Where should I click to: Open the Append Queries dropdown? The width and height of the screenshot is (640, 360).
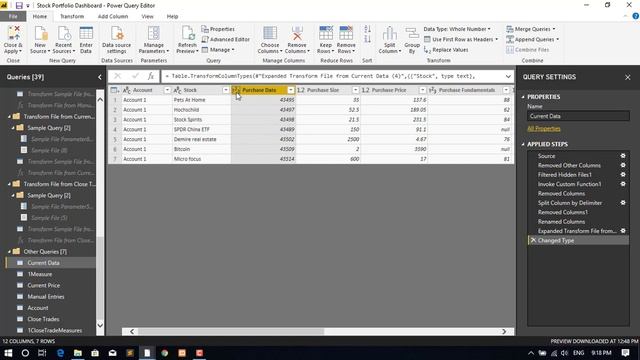pyautogui.click(x=533, y=39)
